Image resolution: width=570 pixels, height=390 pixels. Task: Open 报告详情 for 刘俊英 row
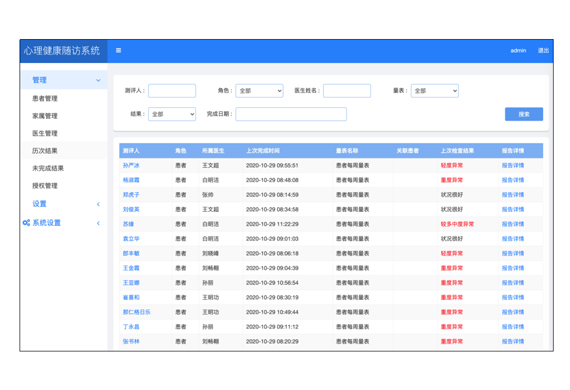tap(513, 209)
